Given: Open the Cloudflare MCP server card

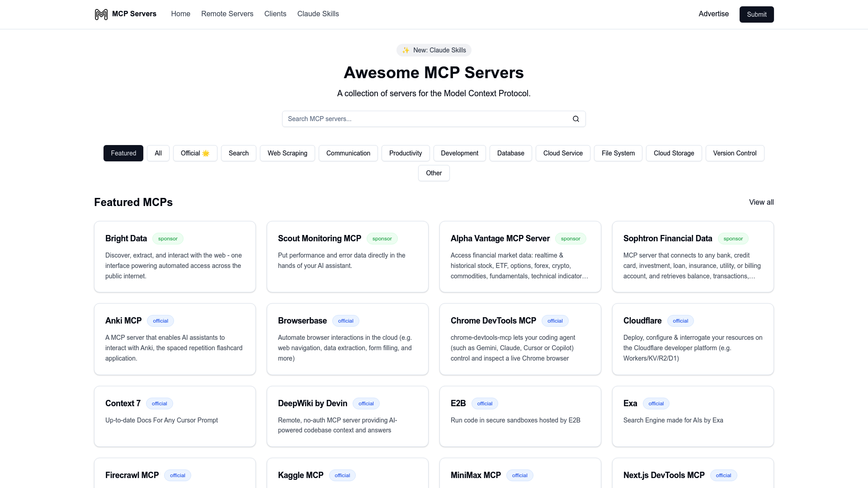Looking at the screenshot, I should pyautogui.click(x=693, y=339).
